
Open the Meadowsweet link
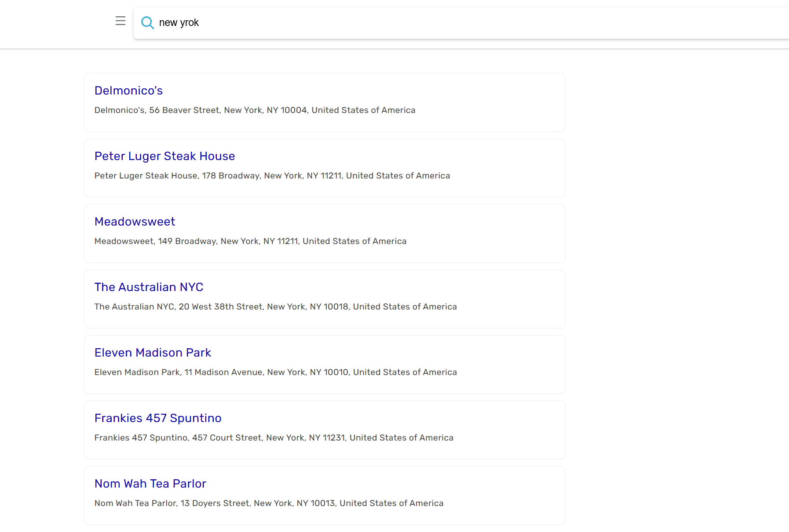[135, 222]
